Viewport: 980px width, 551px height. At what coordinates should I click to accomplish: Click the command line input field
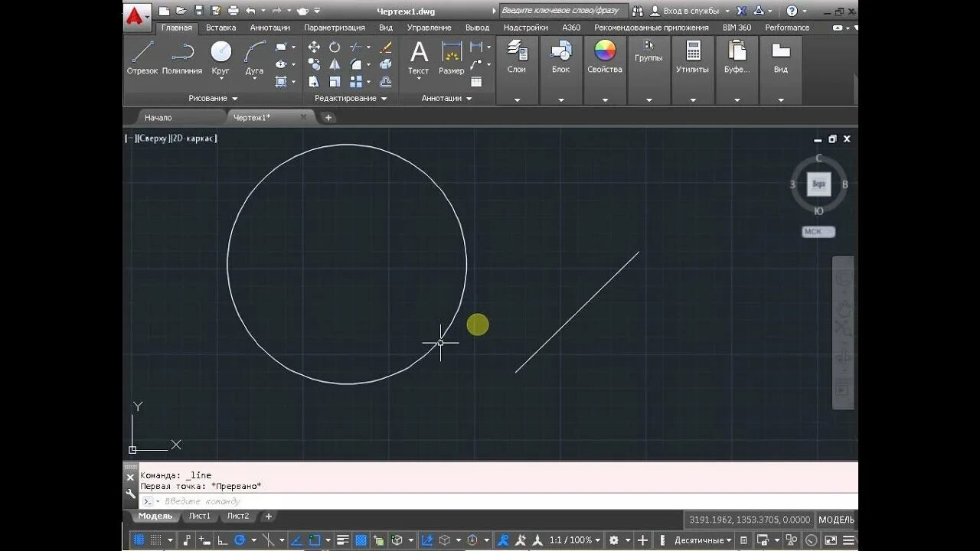tap(498, 501)
